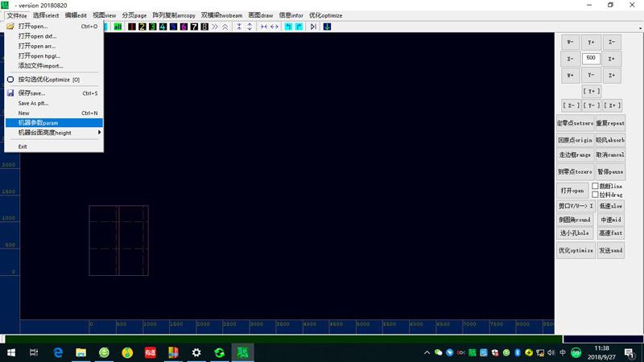Open the 选择select menu
This screenshot has width=644, height=362.
[x=46, y=15]
